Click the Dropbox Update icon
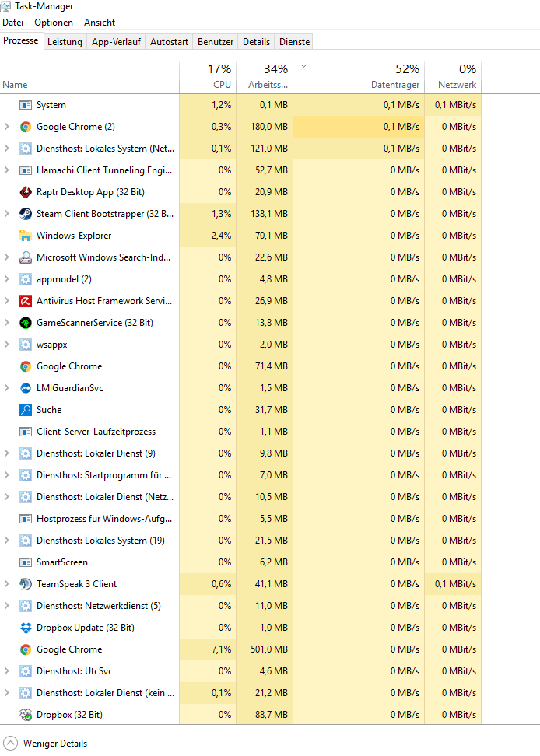The height and width of the screenshot is (756, 540). pyautogui.click(x=26, y=628)
